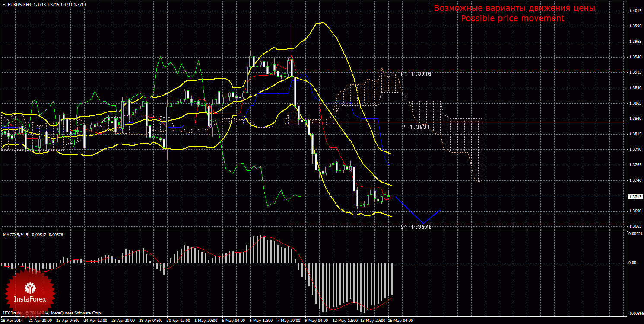This screenshot has height=324, width=644.
Task: Click the 1.3815 price axis label
Action: pyautogui.click(x=635, y=134)
